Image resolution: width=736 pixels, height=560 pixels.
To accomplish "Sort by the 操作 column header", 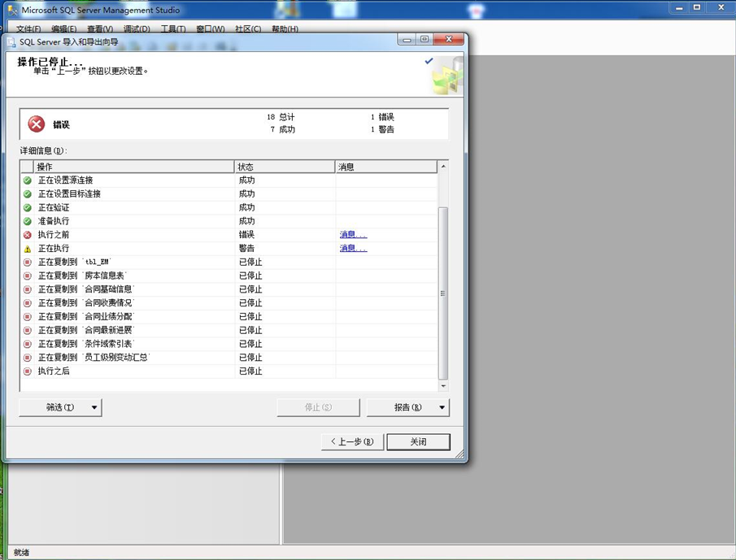I will (133, 167).
